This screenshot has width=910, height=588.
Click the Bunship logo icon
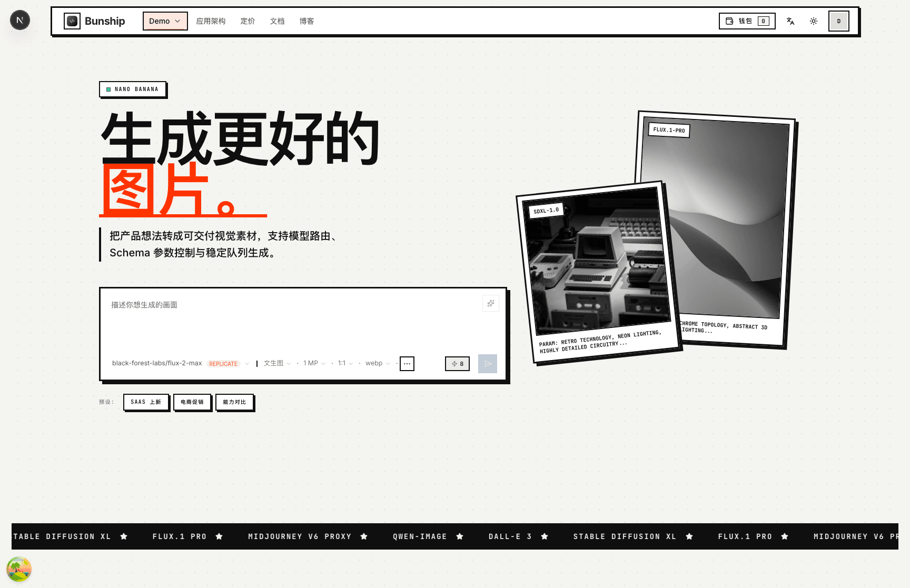[x=72, y=21]
